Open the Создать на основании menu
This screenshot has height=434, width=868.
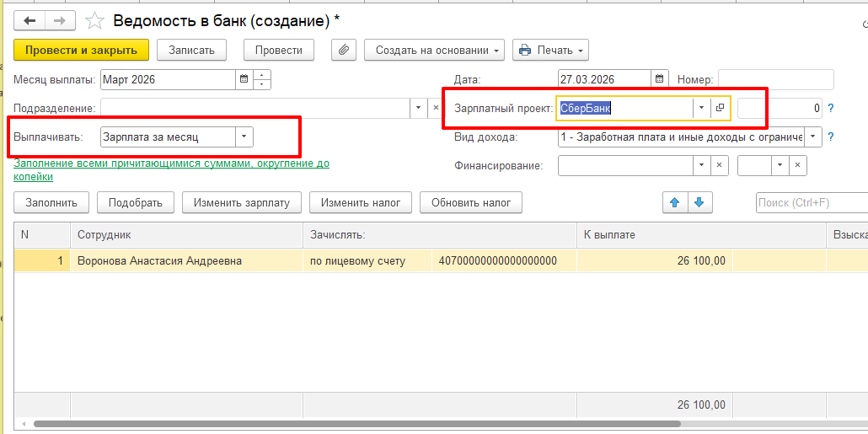coord(434,50)
